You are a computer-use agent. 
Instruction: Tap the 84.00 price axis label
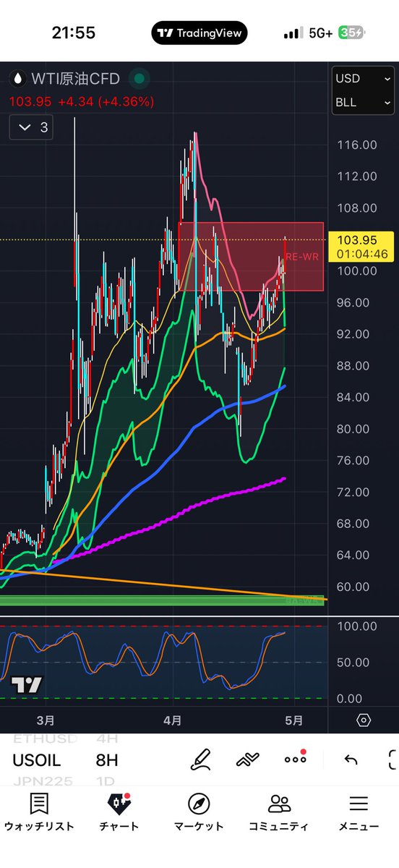click(353, 397)
